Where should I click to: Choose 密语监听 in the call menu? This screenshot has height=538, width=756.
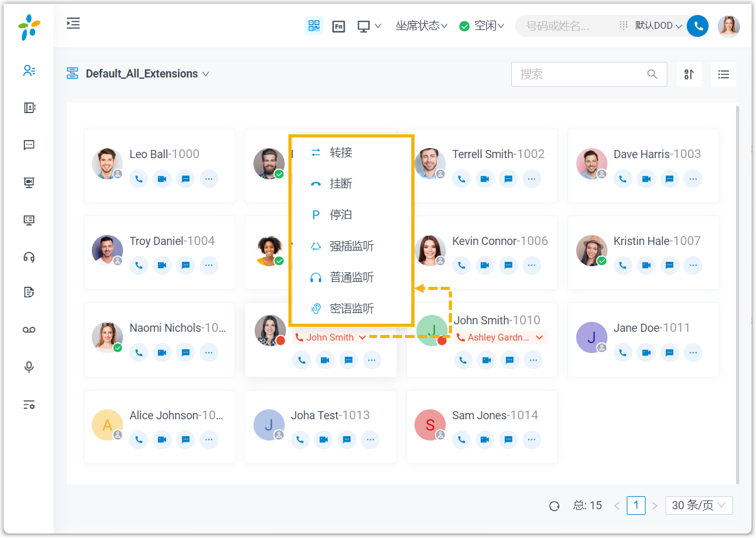pos(351,309)
